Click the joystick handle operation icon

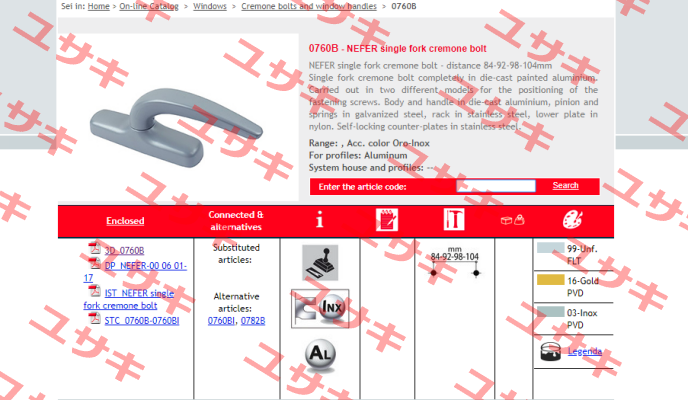click(x=320, y=263)
